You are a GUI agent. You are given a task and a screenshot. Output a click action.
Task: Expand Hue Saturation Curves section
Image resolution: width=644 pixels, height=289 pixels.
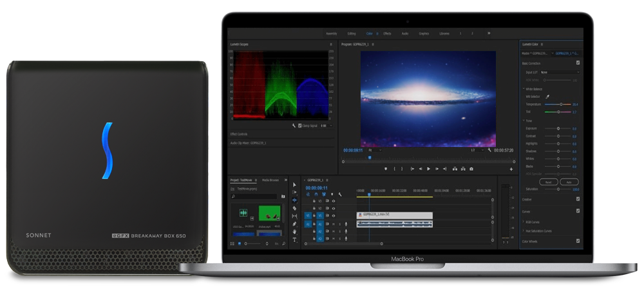[524, 230]
